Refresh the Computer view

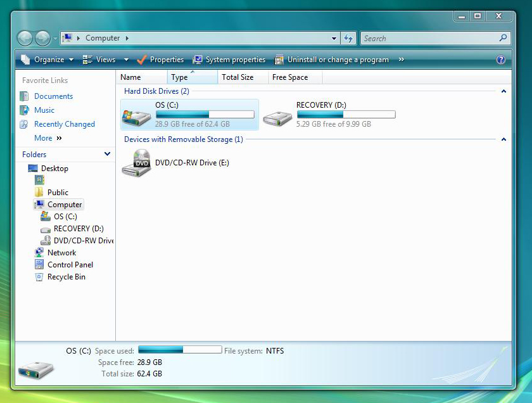348,38
